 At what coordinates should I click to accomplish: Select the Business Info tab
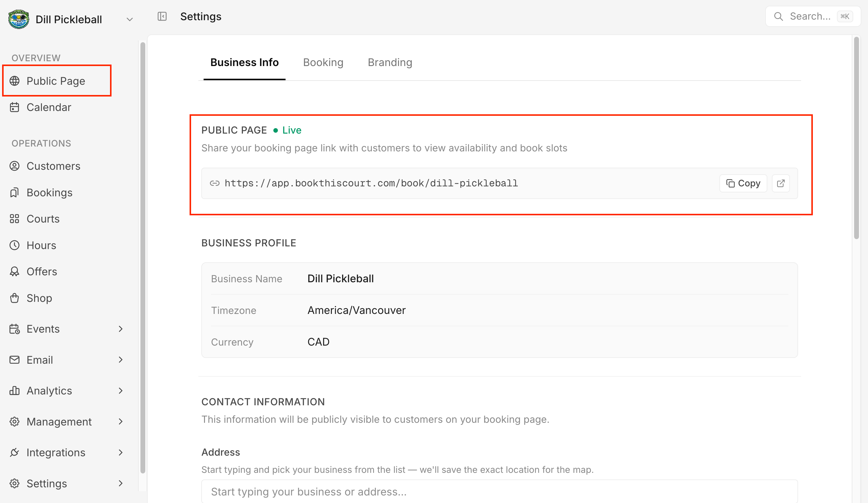[x=244, y=62]
